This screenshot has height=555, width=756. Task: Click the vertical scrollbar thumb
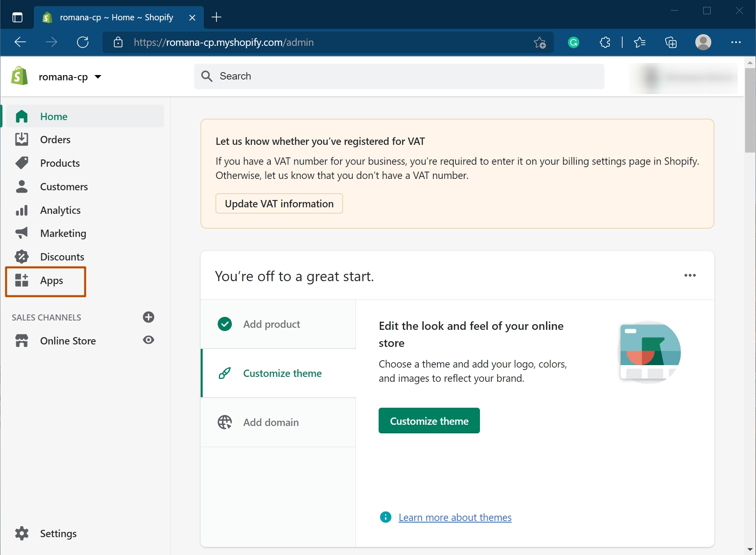(750, 110)
